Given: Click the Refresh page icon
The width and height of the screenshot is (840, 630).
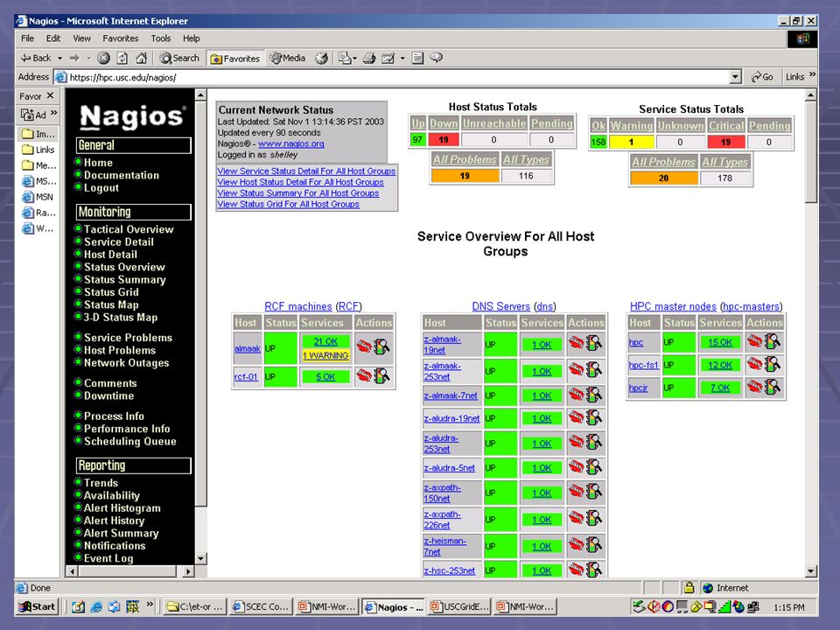Looking at the screenshot, I should [122, 58].
